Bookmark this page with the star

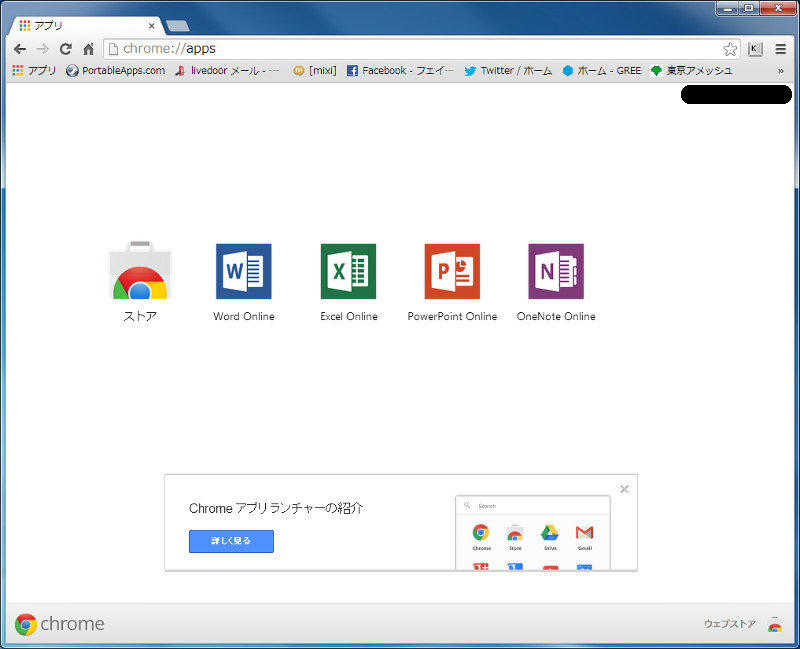[x=730, y=49]
